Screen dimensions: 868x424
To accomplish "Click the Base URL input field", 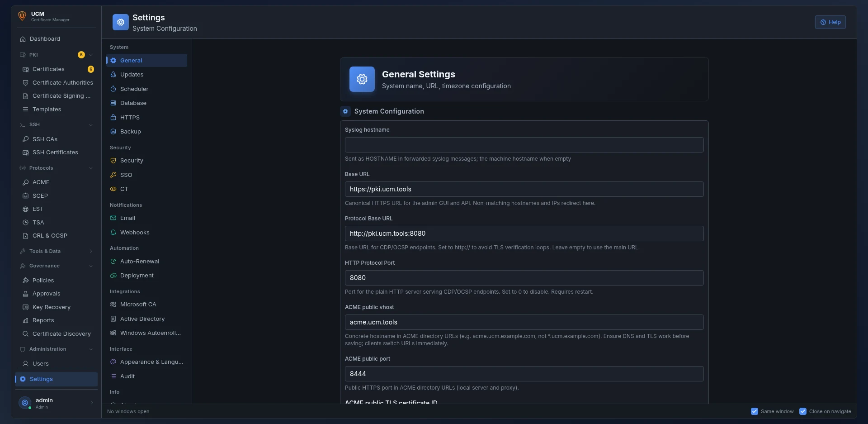I will [x=524, y=189].
